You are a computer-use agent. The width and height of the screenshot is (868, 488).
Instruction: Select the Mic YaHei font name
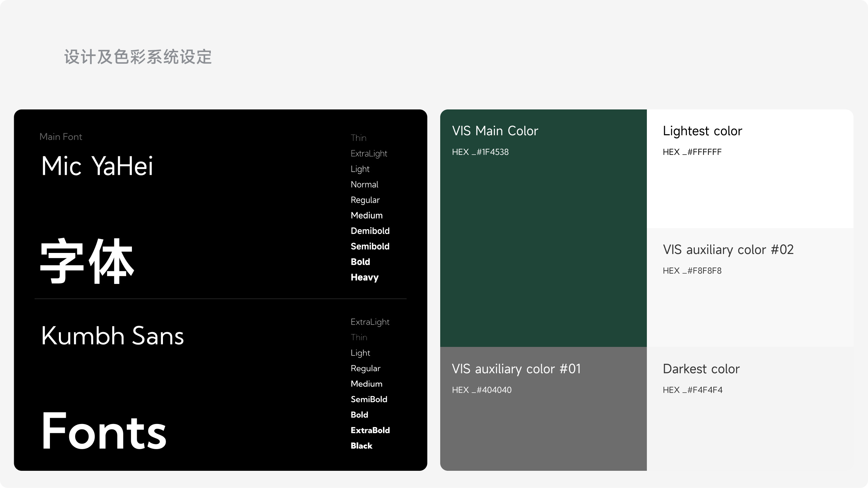pos(97,166)
